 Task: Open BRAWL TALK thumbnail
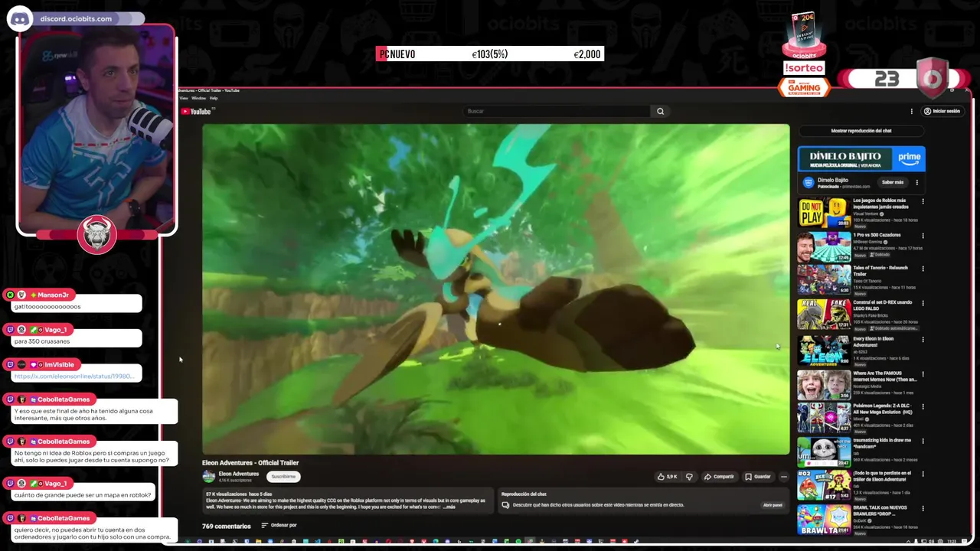coord(824,520)
